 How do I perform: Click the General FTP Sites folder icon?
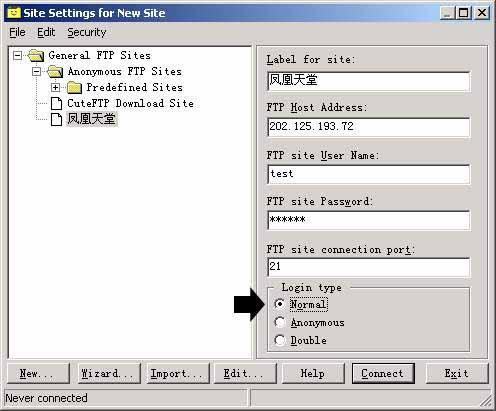[36, 55]
